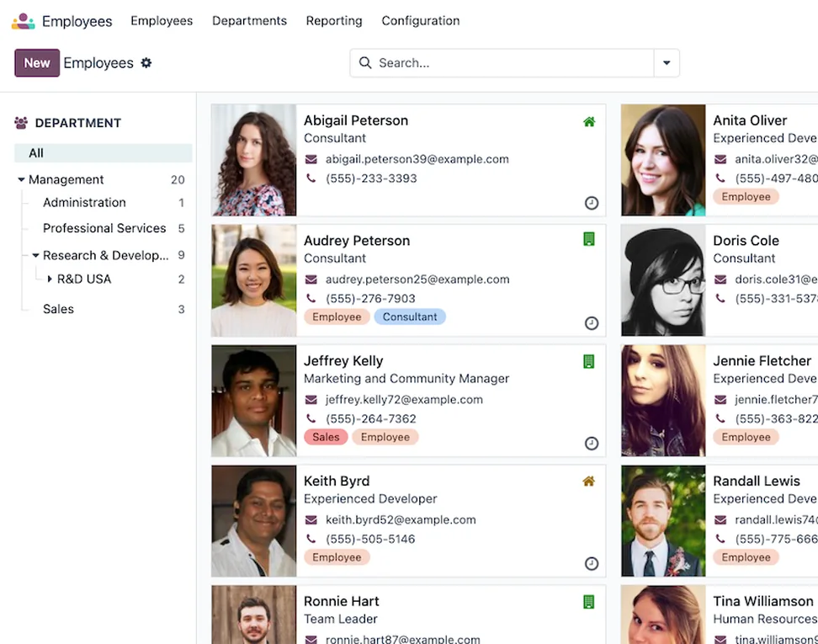Click the home presence icon on Abigail Peterson's card
The width and height of the screenshot is (818, 644).
pyautogui.click(x=589, y=121)
